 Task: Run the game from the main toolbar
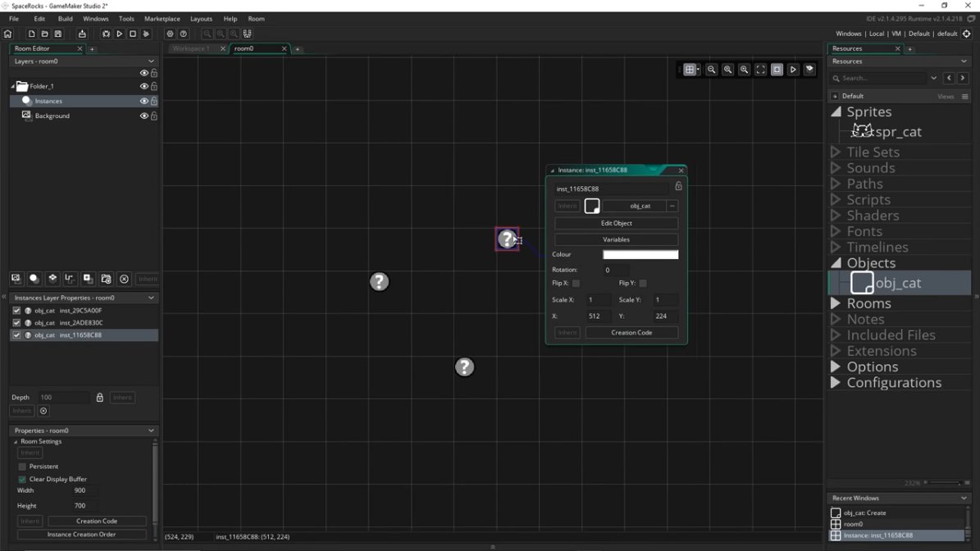pos(120,34)
